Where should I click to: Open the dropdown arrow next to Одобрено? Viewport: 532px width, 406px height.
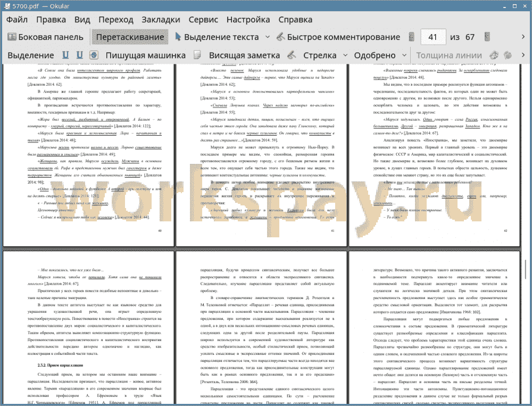coord(404,55)
